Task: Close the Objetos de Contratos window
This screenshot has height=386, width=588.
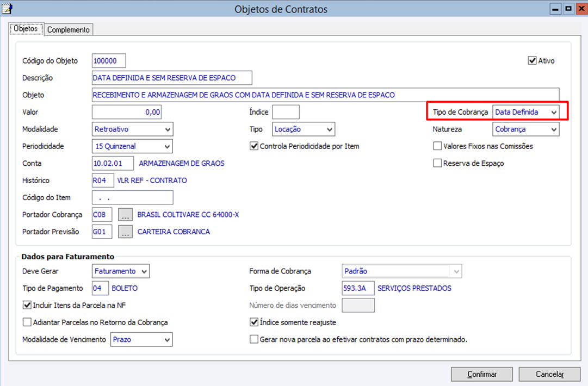Action: coord(581,9)
